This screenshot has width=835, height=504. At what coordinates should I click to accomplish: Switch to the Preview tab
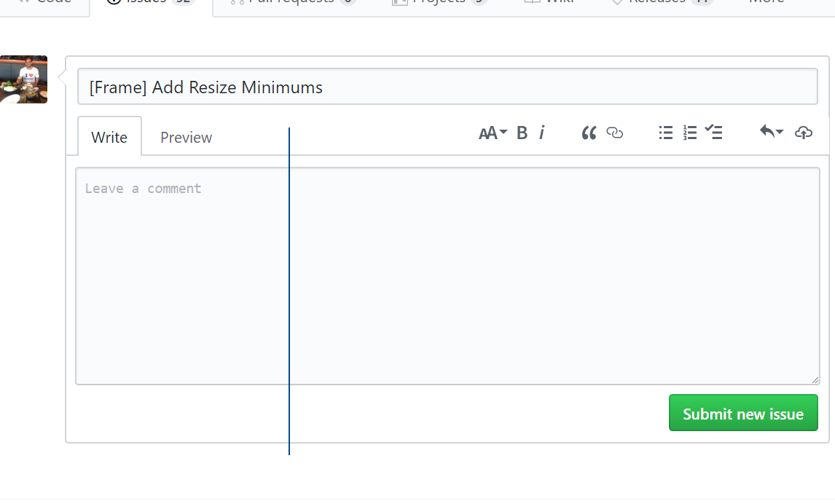(x=186, y=137)
